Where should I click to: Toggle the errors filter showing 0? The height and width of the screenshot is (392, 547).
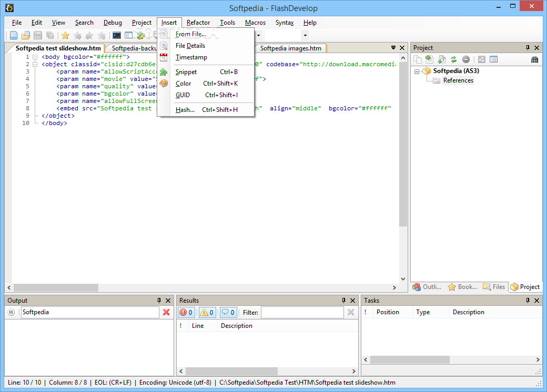[x=186, y=312]
